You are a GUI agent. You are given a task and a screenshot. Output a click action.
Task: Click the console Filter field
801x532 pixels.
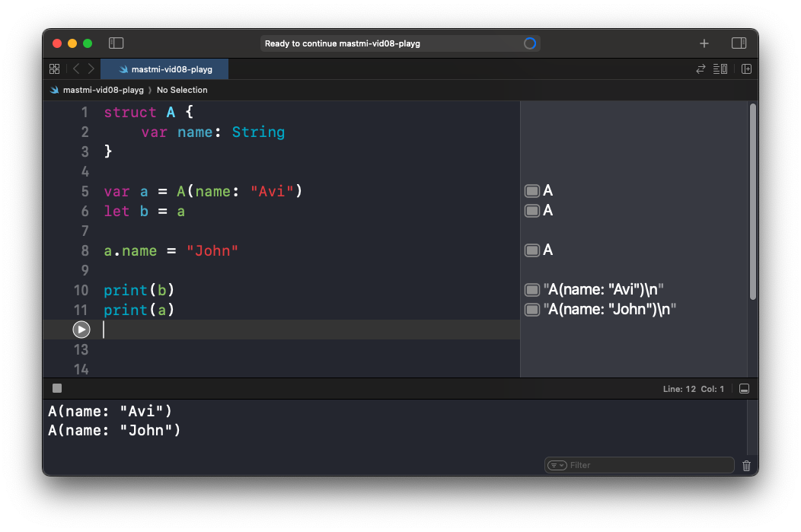(x=639, y=465)
